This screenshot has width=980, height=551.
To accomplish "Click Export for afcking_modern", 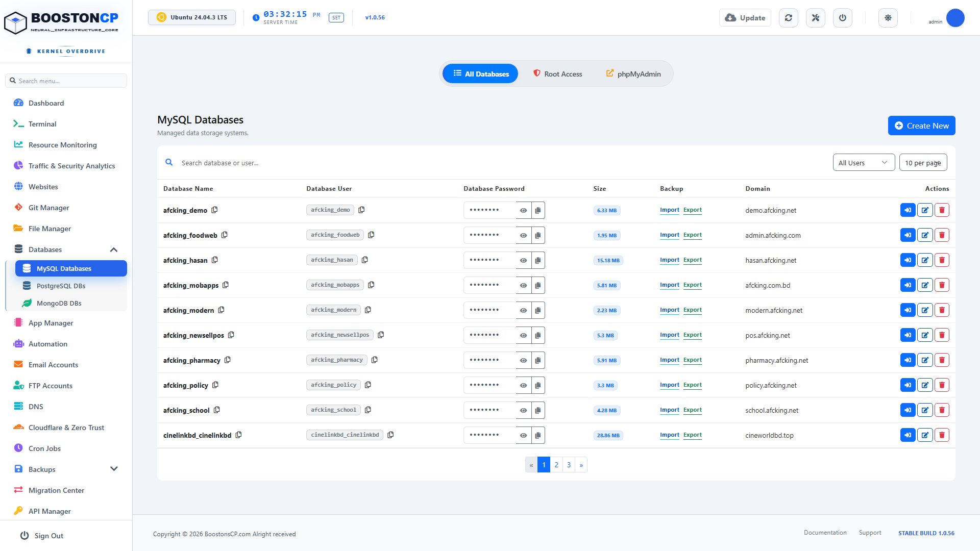I will 692,310.
